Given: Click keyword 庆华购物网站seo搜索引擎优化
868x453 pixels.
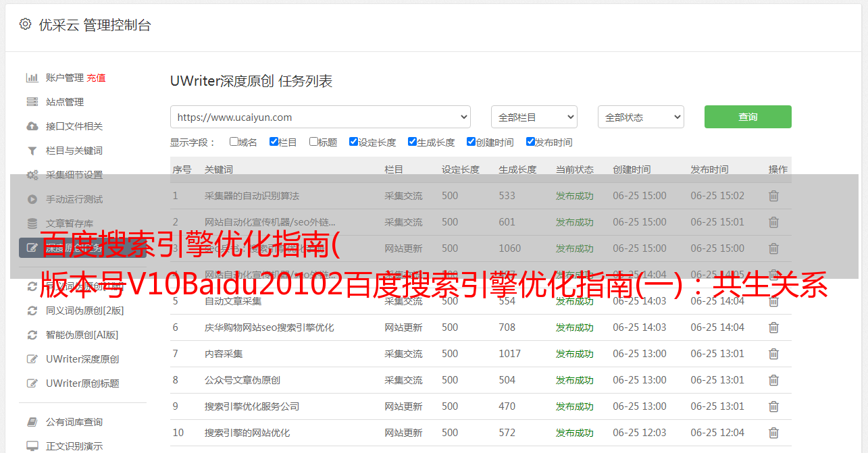Looking at the screenshot, I should (x=270, y=327).
